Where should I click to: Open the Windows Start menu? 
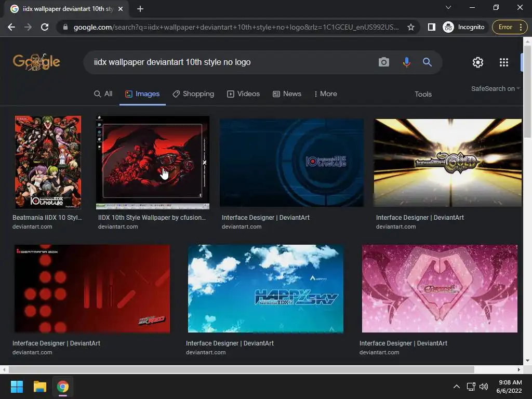click(x=17, y=387)
